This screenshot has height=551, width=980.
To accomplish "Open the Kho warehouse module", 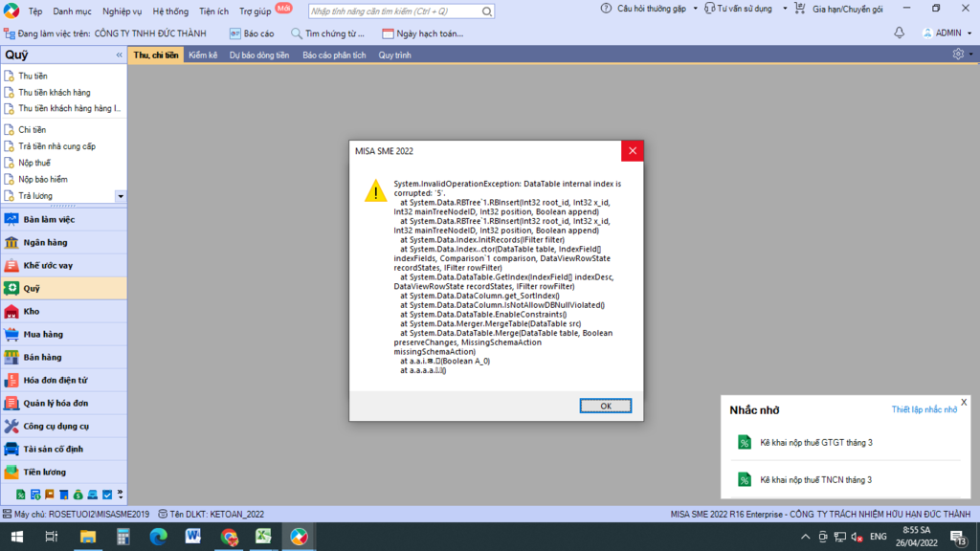I will [64, 311].
